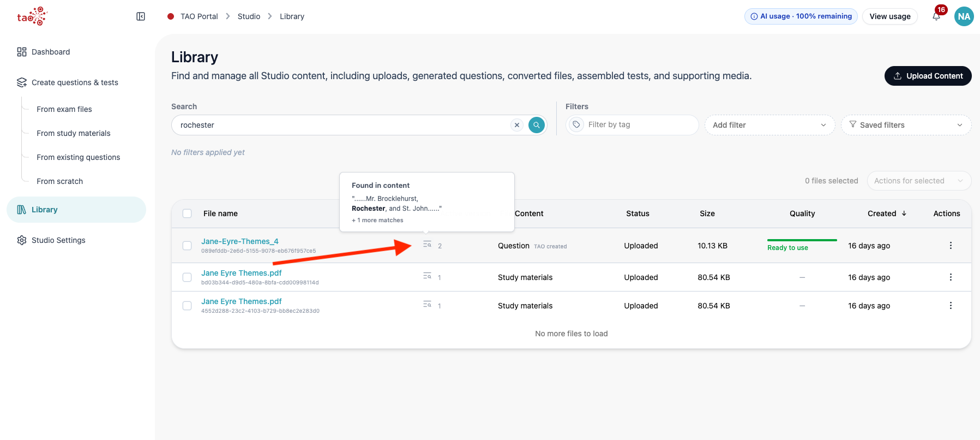Viewport: 980px width, 440px height.
Task: Open Actions for selected dropdown
Action: click(x=919, y=181)
